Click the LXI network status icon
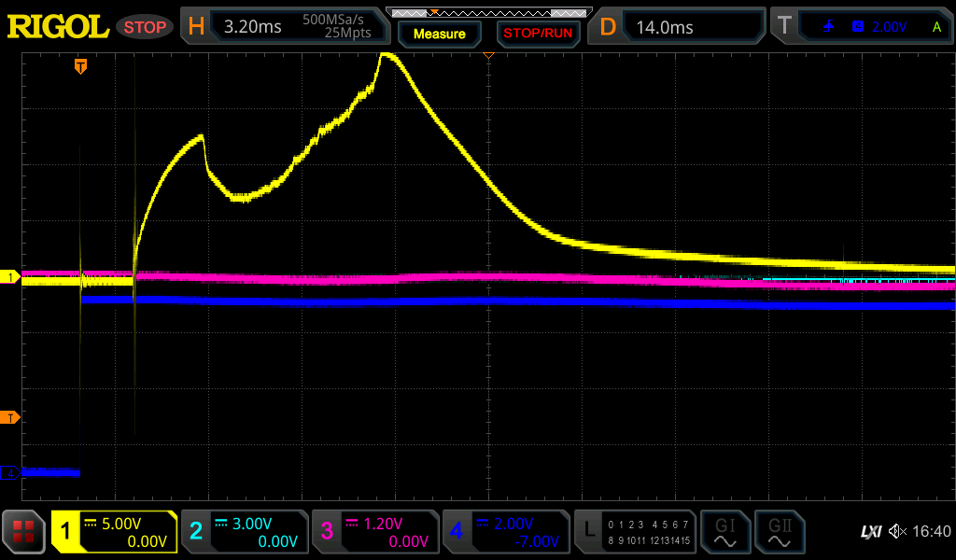Screen dimensions: 956x560 coord(870,532)
